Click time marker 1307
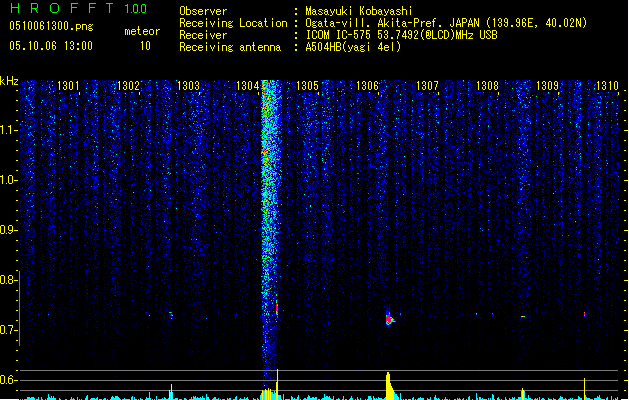The width and height of the screenshot is (629, 400). pos(427,86)
